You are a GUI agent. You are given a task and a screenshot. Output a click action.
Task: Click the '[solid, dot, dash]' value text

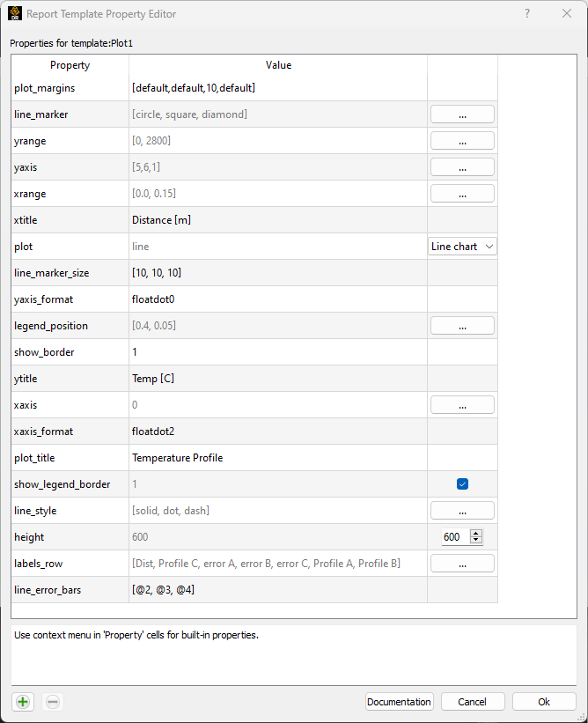tap(171, 511)
